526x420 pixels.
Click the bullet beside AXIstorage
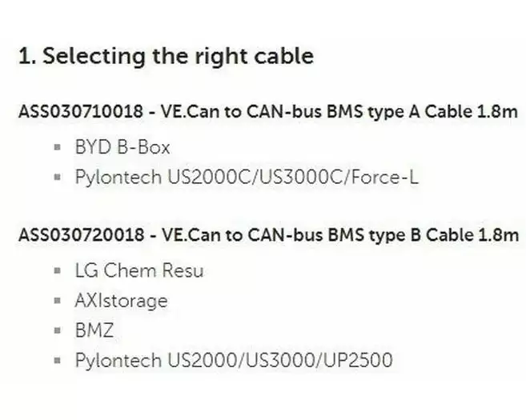(57, 301)
